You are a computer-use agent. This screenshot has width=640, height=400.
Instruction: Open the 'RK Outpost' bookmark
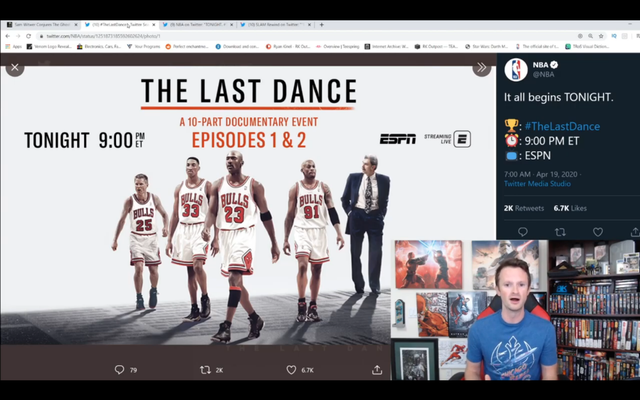click(436, 47)
